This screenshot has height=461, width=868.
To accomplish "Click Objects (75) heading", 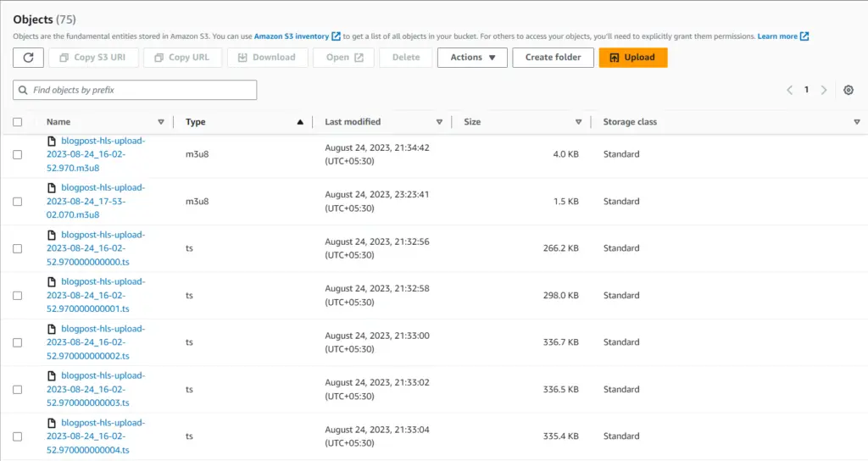I will click(x=44, y=19).
